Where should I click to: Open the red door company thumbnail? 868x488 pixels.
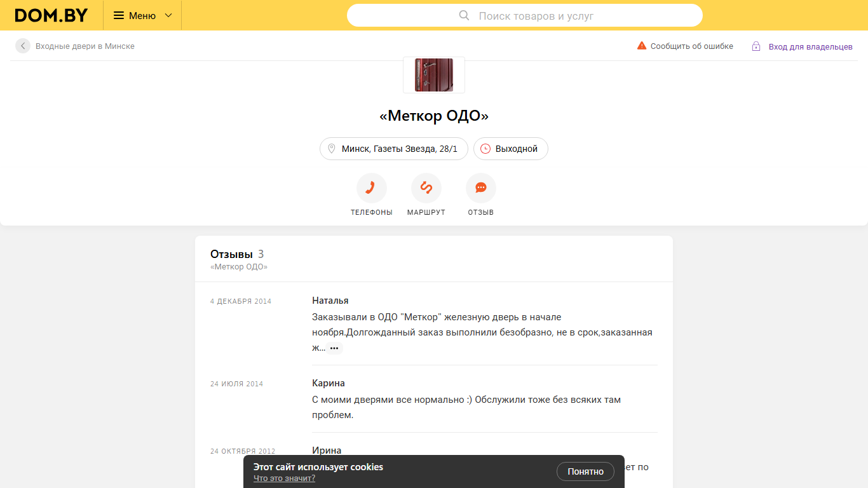tap(434, 75)
